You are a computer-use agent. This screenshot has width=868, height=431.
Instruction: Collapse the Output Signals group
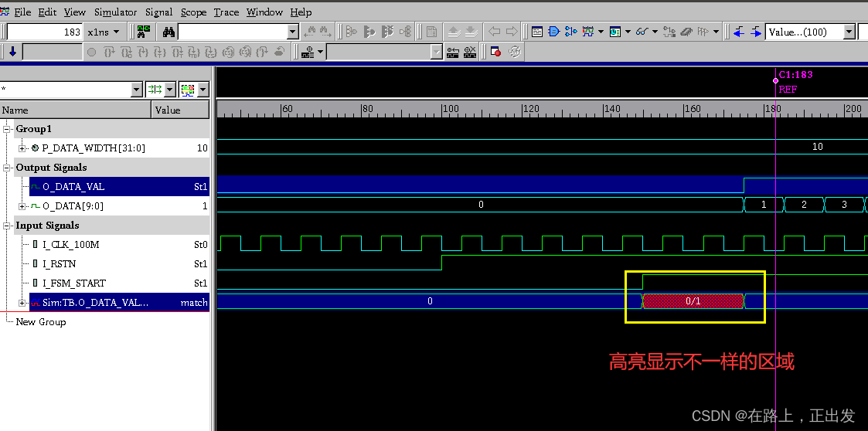pyautogui.click(x=7, y=167)
